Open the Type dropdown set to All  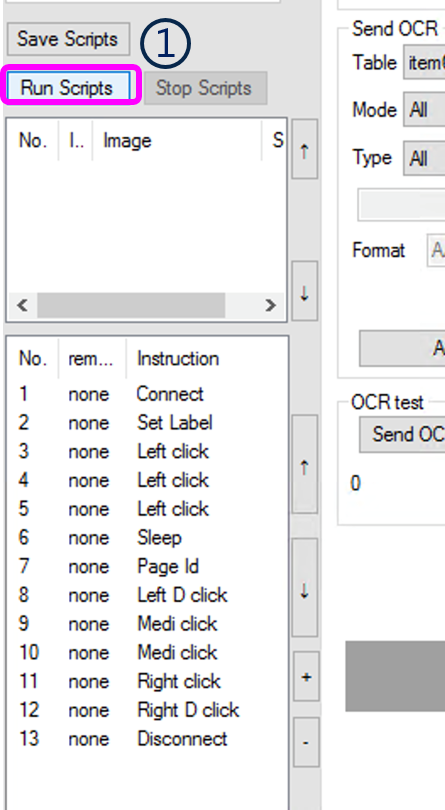tap(425, 158)
